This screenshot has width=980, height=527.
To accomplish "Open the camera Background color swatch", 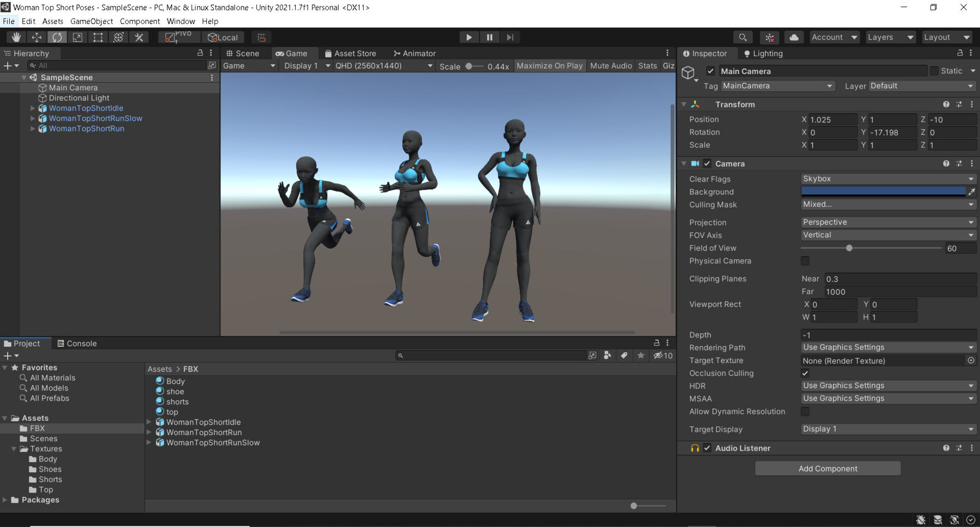I will (x=882, y=192).
